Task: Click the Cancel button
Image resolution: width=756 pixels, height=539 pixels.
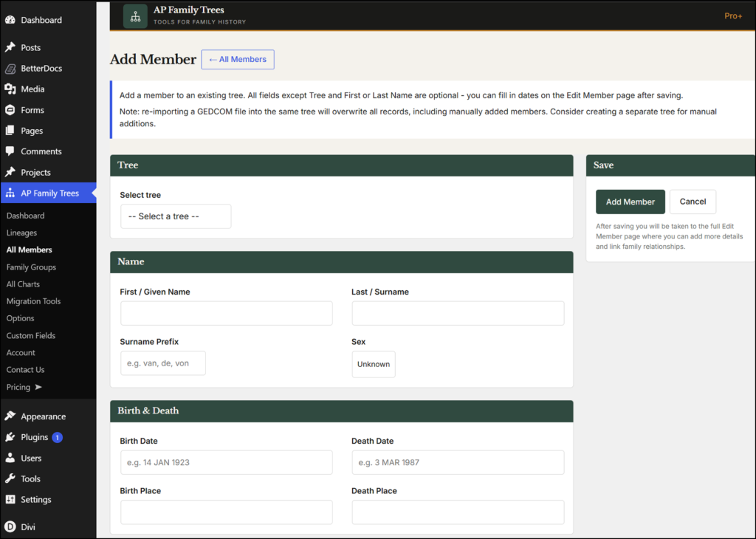Action: 693,202
